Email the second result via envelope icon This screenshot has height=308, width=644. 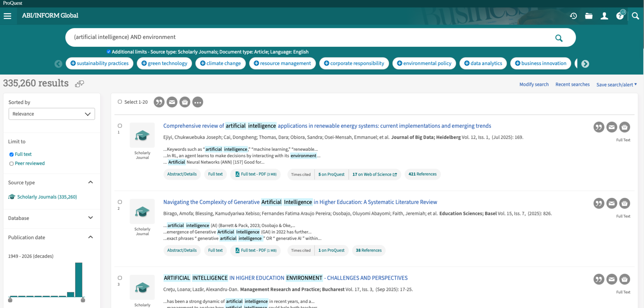pyautogui.click(x=612, y=203)
